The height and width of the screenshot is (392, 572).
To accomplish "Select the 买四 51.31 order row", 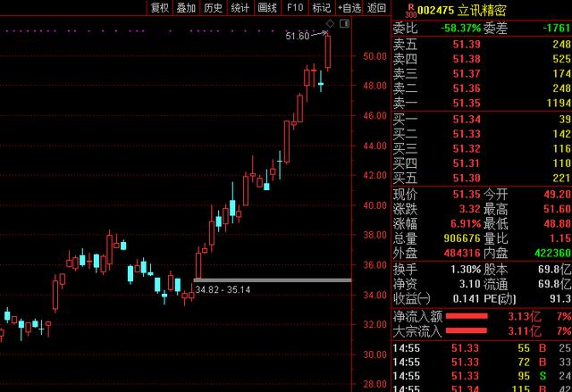I will tap(482, 163).
